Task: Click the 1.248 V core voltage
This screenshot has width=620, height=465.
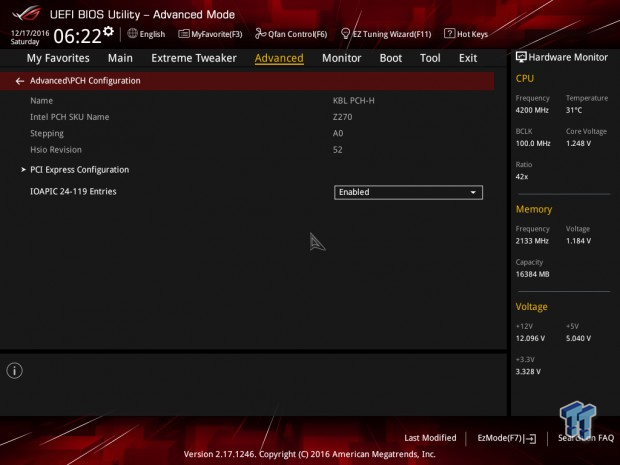Action: point(578,144)
